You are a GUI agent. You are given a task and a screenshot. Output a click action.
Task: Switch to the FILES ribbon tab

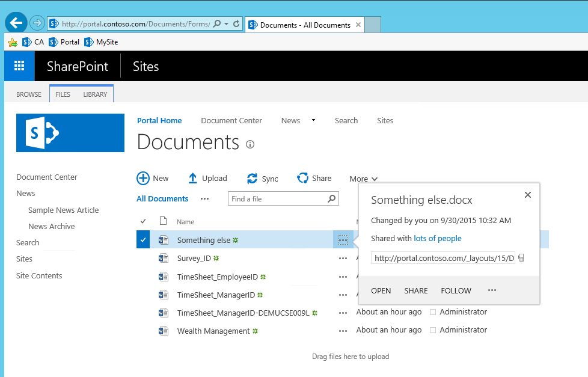click(63, 94)
